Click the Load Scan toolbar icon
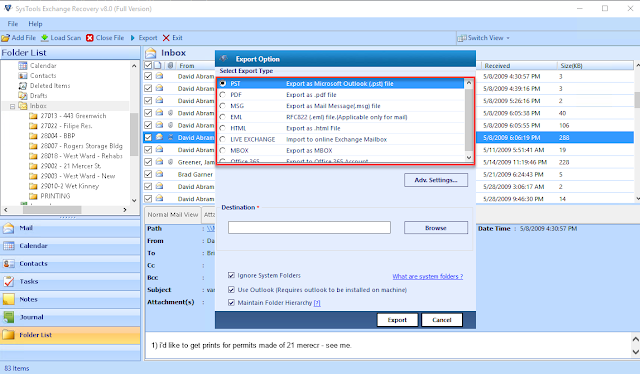The image size is (640, 374). pyautogui.click(x=44, y=38)
